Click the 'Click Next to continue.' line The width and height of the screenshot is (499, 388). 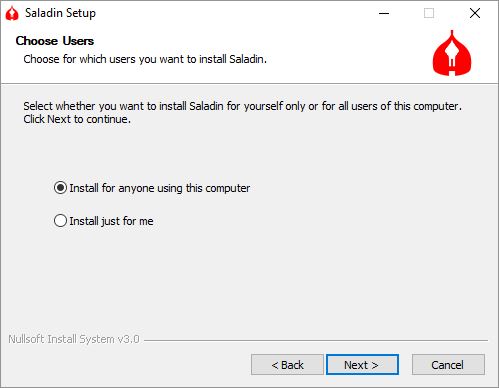coord(77,119)
